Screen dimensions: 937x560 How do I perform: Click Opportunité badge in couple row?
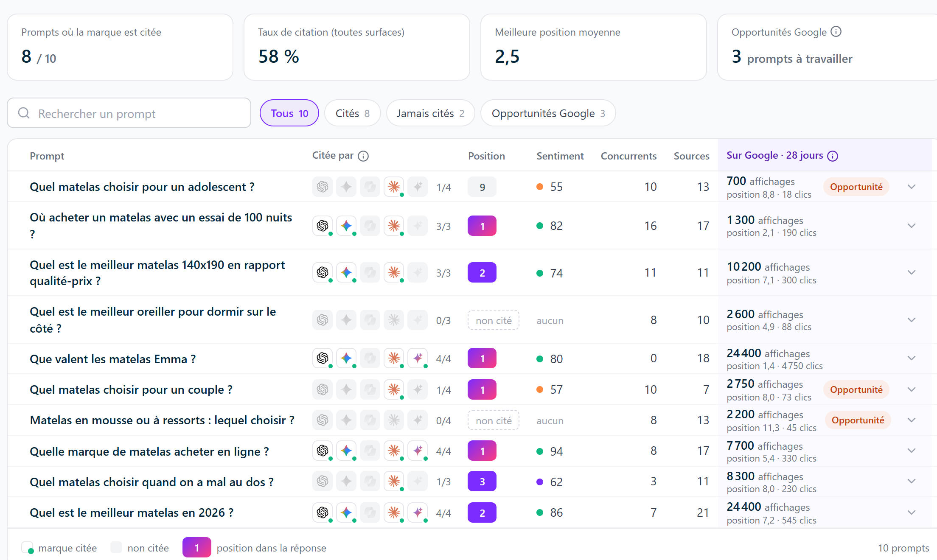856,389
